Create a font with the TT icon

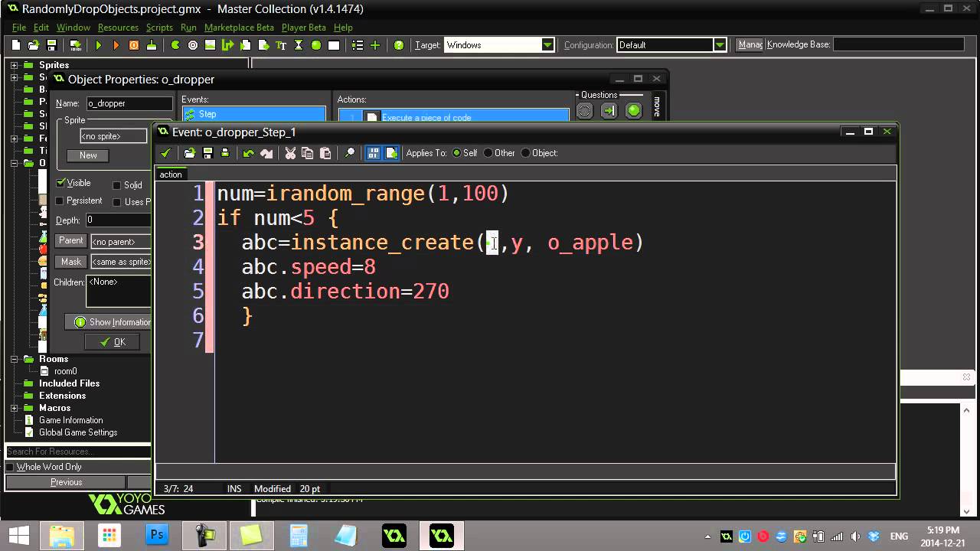(x=281, y=45)
